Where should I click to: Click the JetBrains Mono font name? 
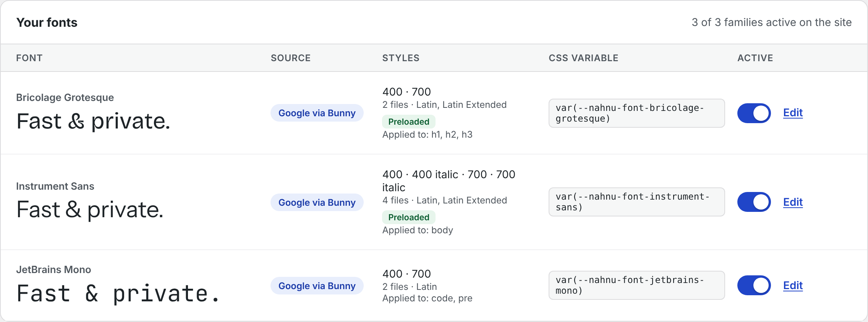click(x=53, y=270)
